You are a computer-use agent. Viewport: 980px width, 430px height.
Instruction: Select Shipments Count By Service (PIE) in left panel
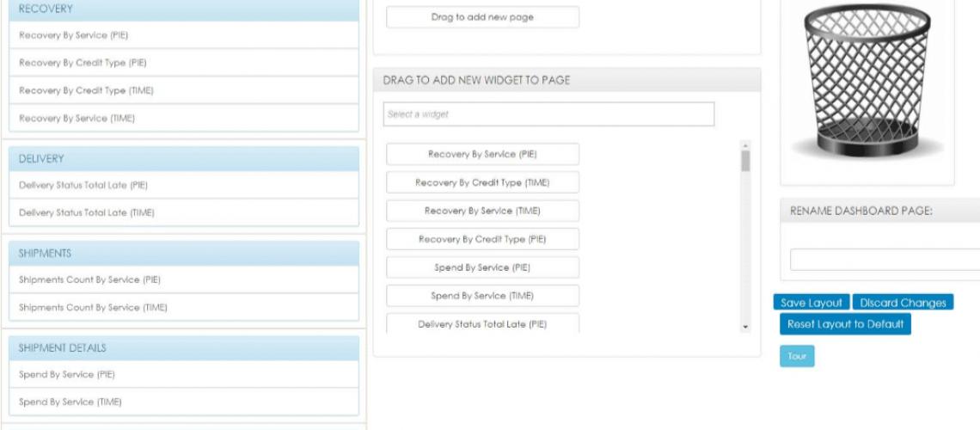pos(90,280)
